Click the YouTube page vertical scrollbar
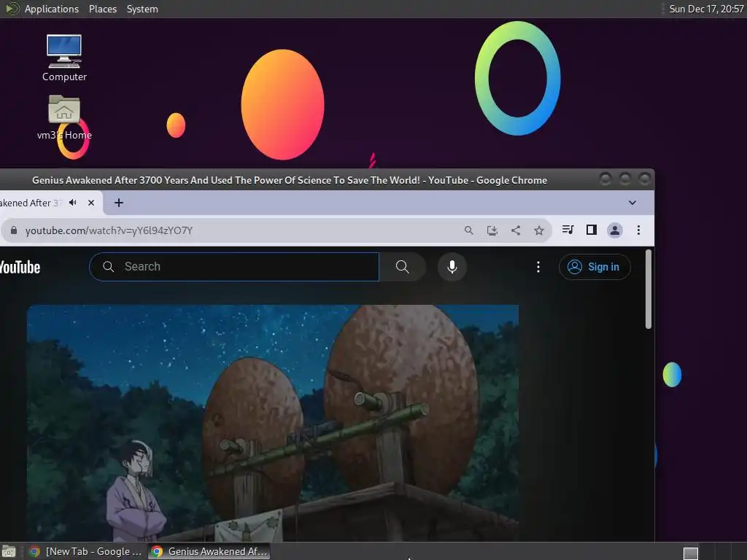The width and height of the screenshot is (747, 560). pyautogui.click(x=648, y=289)
